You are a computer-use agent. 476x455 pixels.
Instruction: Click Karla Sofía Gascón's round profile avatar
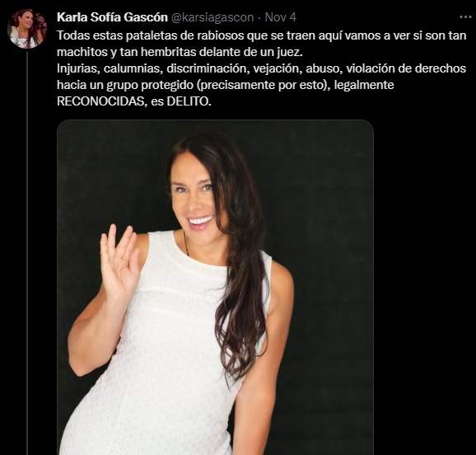27,29
